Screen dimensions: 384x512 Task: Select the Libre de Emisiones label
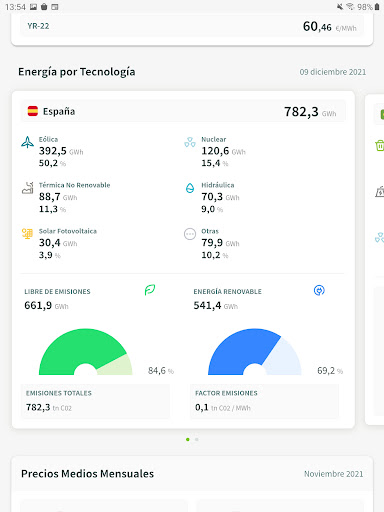click(x=57, y=291)
